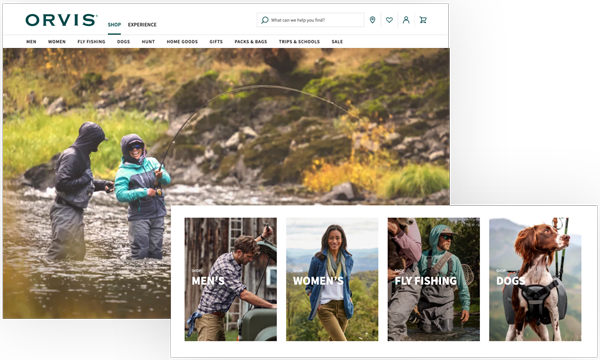
Task: Open the SALE menu
Action: coord(337,42)
